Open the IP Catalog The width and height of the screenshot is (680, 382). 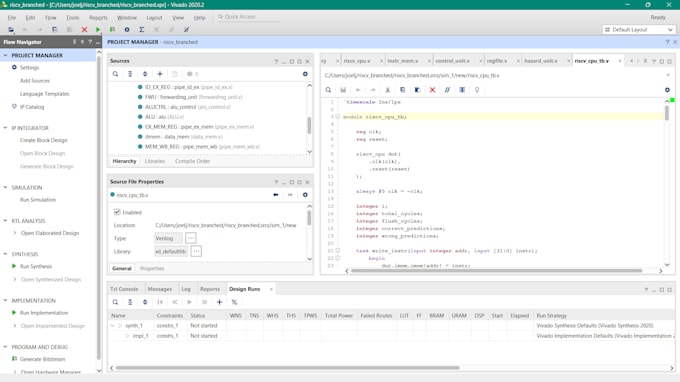[32, 107]
